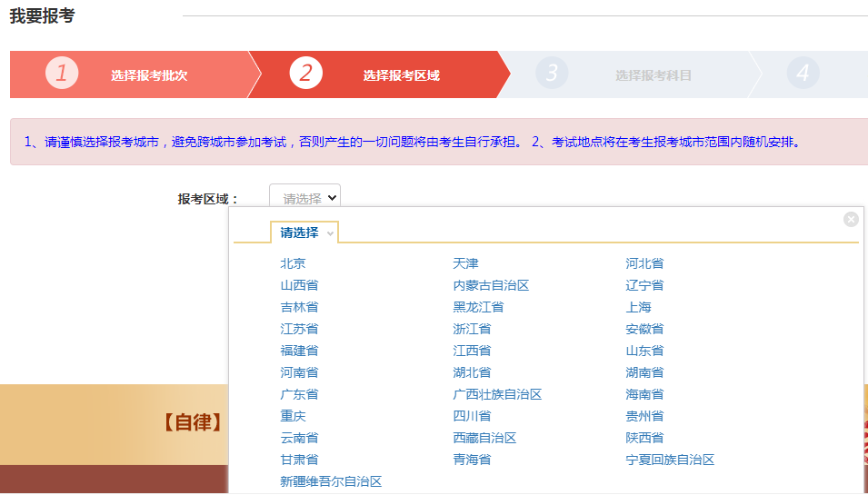Select 西藏自治区 from list

484,438
